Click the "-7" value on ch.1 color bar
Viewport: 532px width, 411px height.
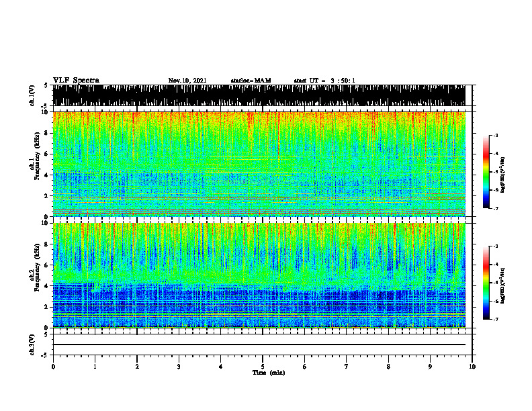coord(496,208)
